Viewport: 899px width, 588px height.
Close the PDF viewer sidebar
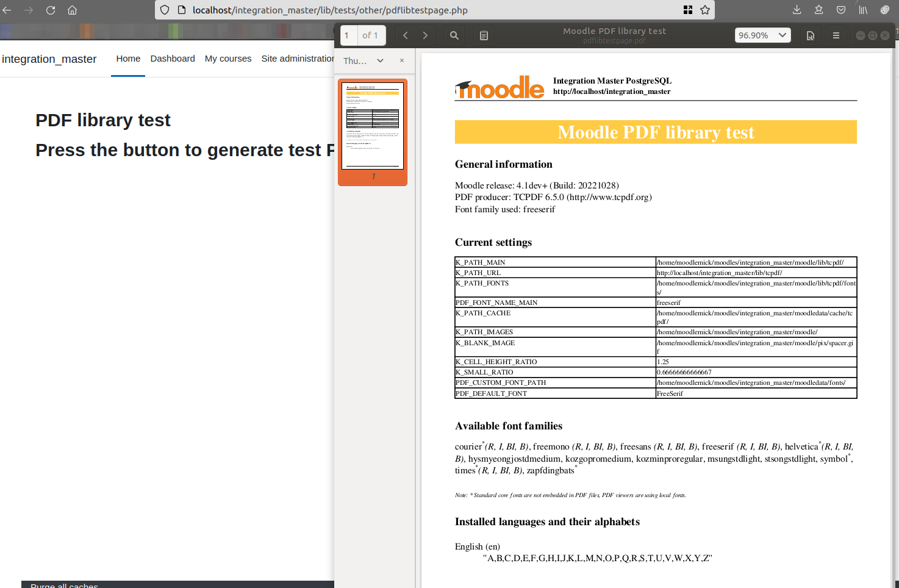(x=402, y=60)
